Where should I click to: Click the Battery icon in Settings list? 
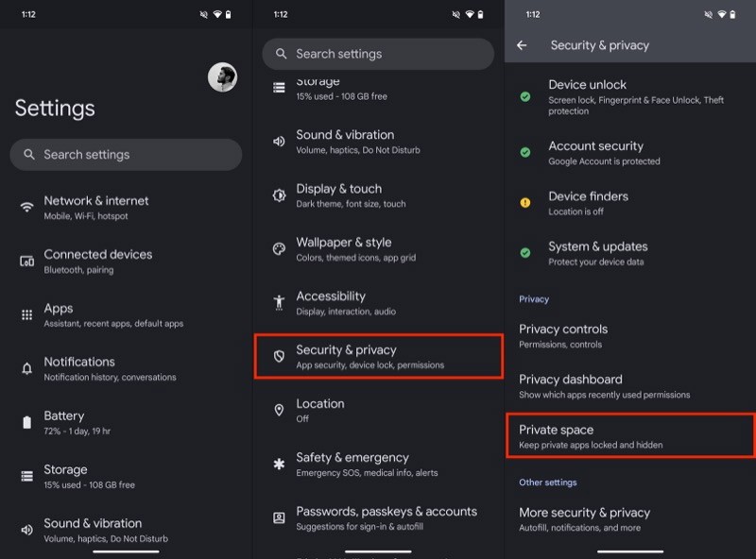click(x=26, y=422)
